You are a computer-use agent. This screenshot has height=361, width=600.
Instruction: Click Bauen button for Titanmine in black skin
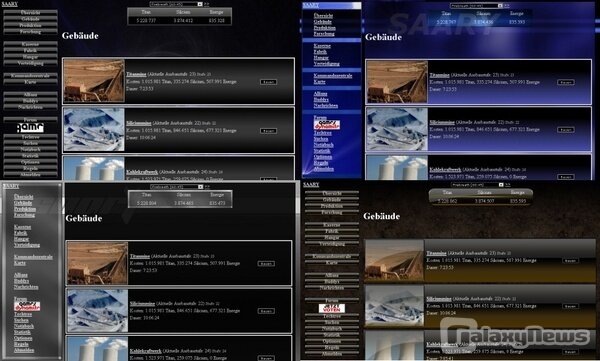[268, 82]
